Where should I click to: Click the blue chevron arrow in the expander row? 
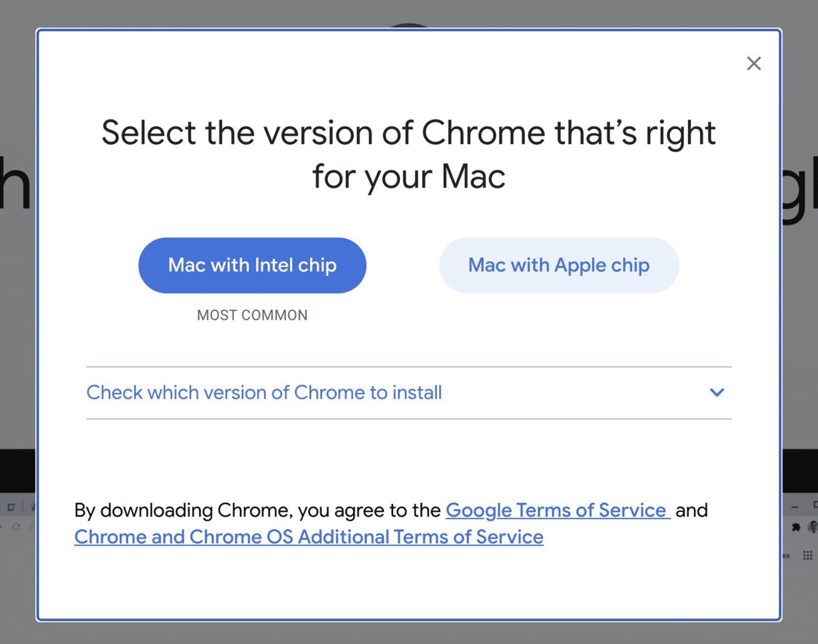(x=717, y=393)
